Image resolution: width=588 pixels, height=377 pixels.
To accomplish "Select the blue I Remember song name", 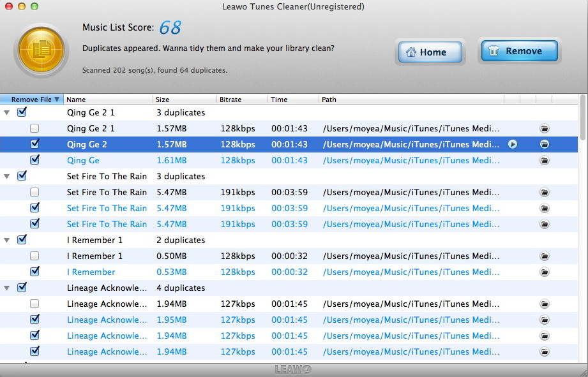I will [91, 272].
